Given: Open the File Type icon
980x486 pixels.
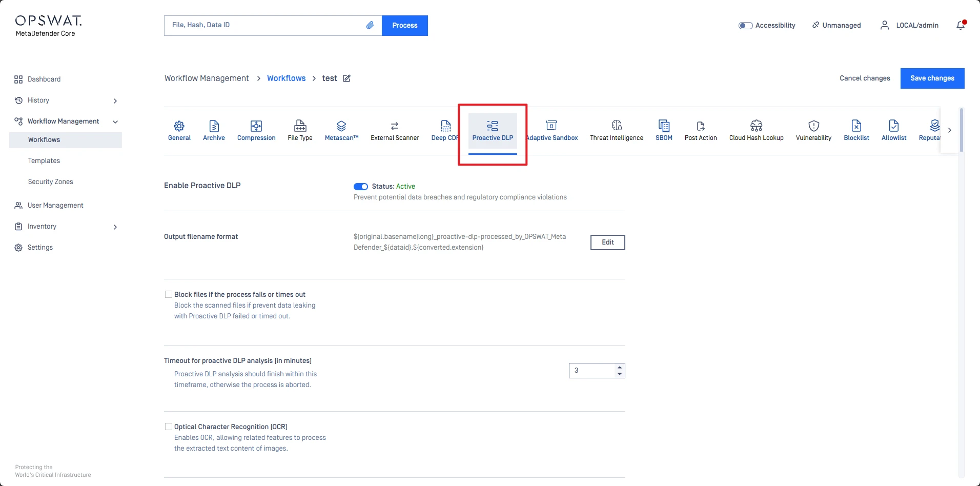Looking at the screenshot, I should tap(300, 126).
